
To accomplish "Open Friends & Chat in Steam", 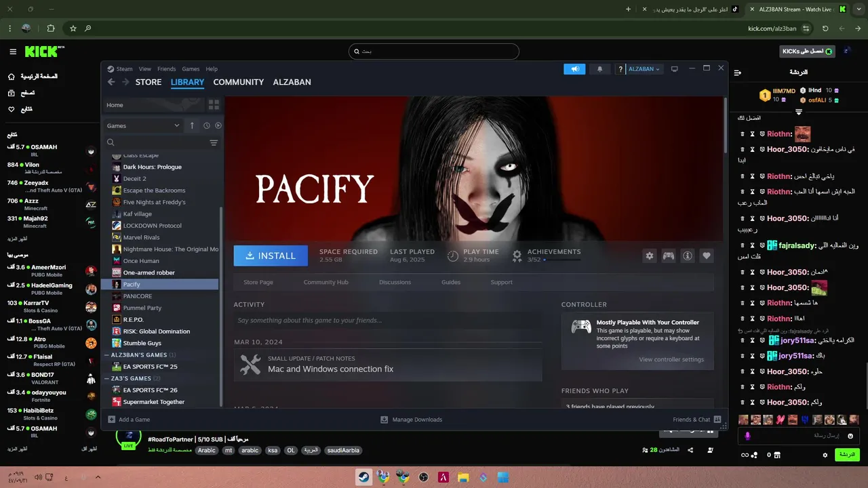I will [x=696, y=420].
